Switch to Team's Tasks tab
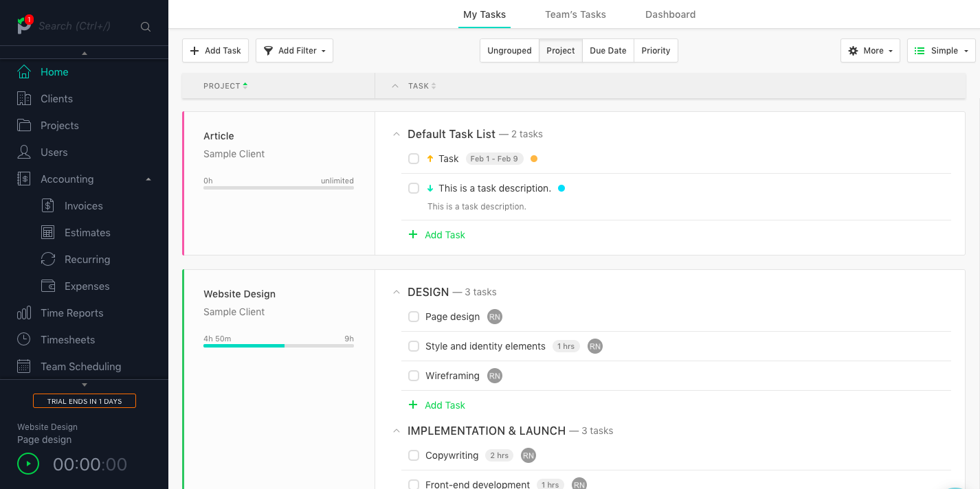Viewport: 980px width, 489px height. (x=575, y=14)
